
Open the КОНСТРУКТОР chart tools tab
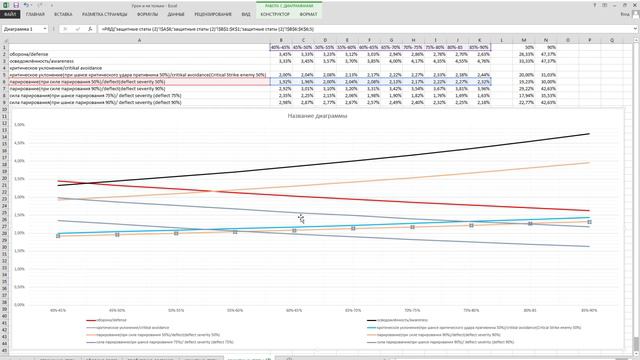[x=275, y=14]
